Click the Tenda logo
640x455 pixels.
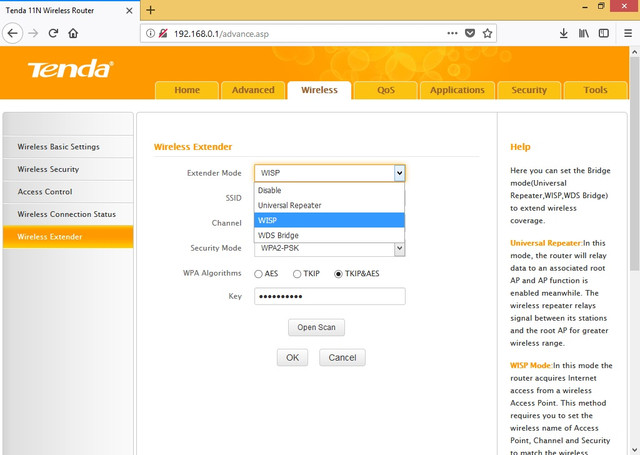70,69
